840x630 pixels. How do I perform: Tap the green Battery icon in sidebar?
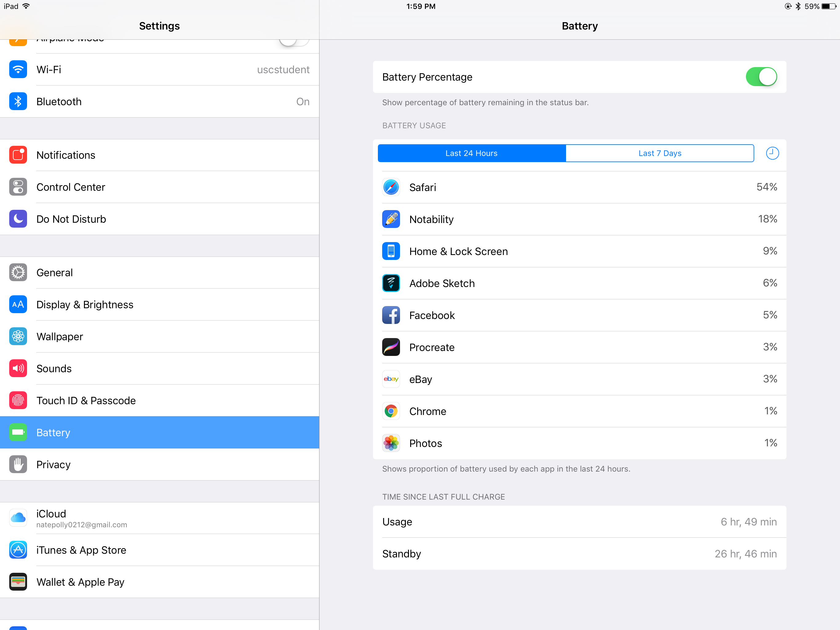18,433
